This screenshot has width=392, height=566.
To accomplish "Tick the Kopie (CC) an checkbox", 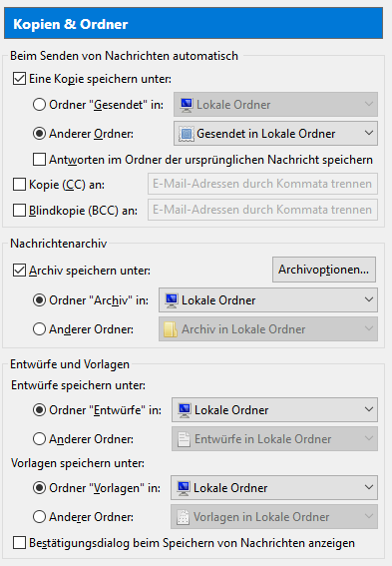I will 20,185.
